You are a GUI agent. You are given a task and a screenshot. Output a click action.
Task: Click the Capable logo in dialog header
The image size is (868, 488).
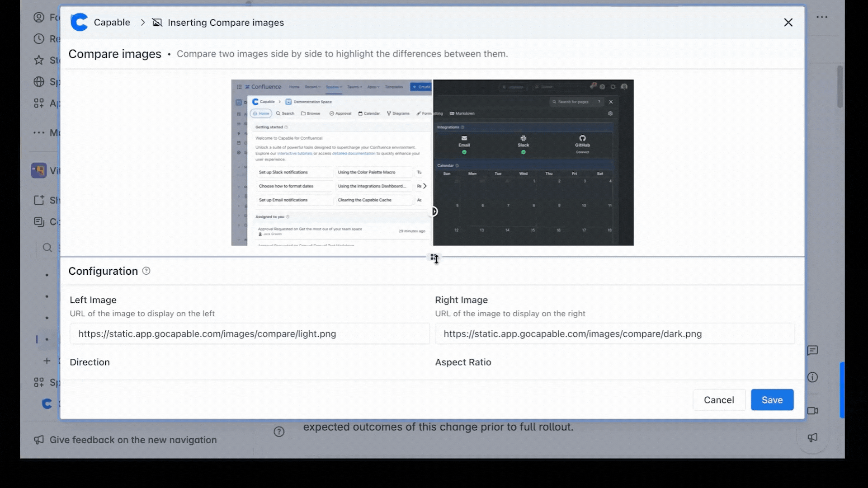(x=79, y=22)
